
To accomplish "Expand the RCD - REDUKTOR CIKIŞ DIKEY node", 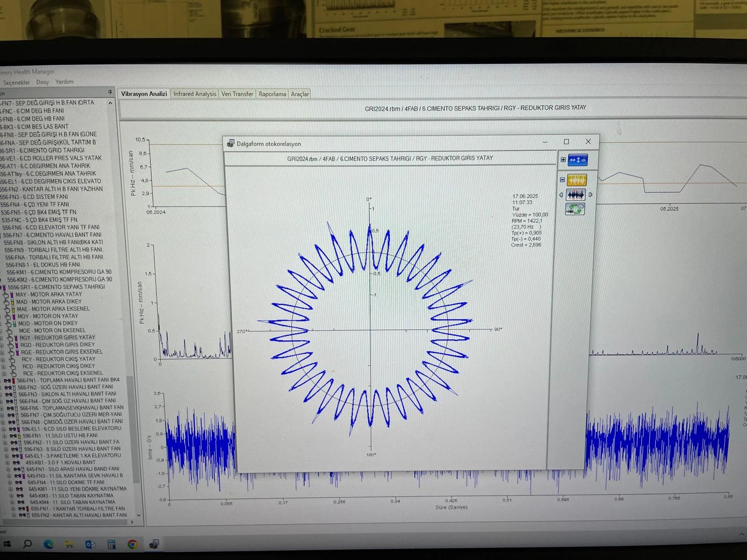I will pos(4,367).
